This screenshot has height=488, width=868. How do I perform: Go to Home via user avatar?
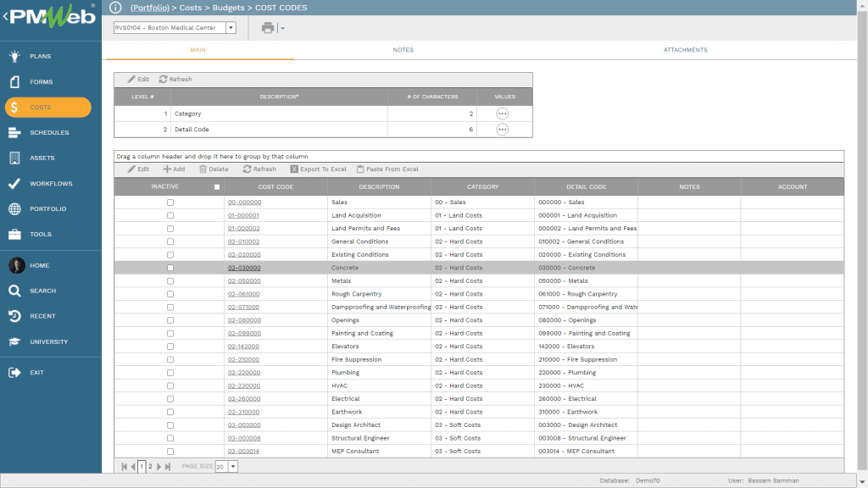[x=17, y=265]
